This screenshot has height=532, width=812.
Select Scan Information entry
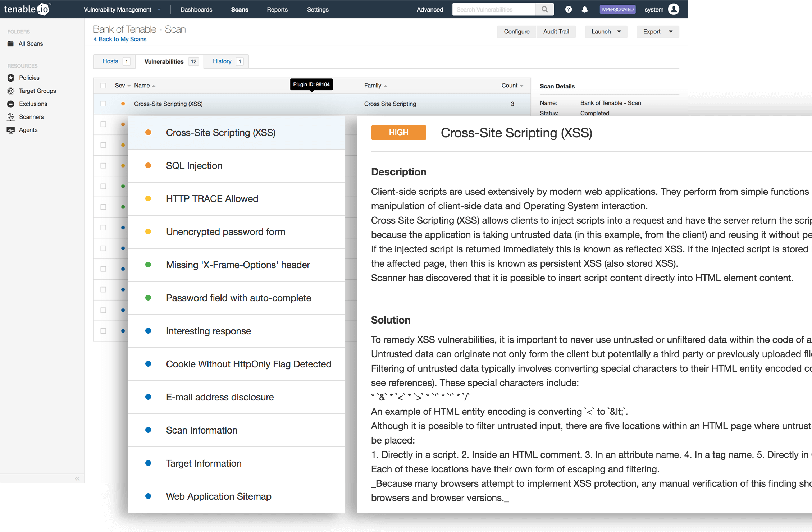click(x=236, y=430)
